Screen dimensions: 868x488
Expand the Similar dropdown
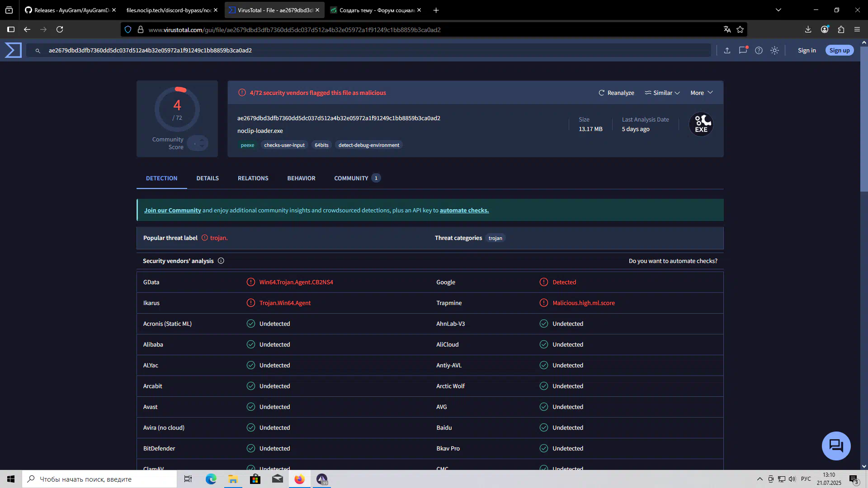(x=662, y=93)
